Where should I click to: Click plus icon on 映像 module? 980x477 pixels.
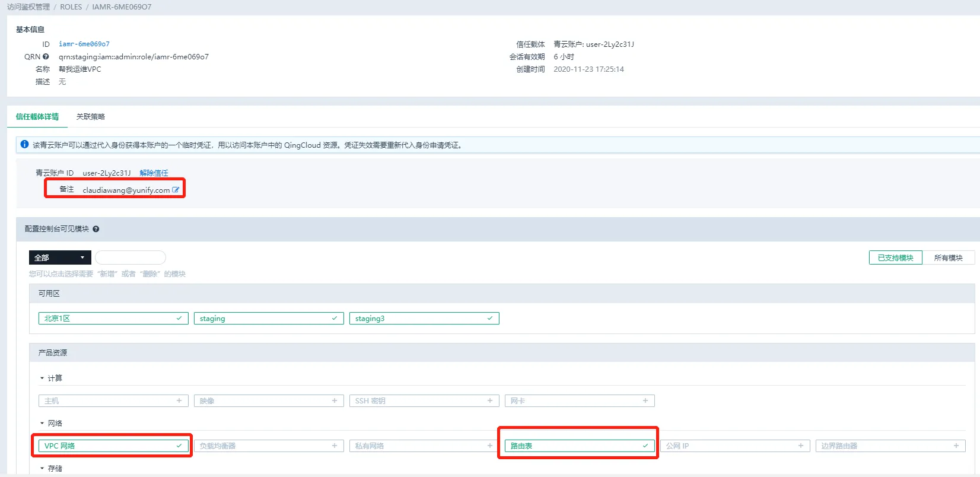334,401
